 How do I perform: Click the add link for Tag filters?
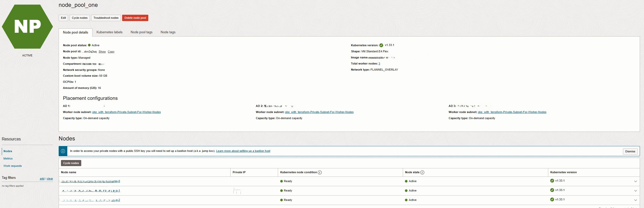pos(42,179)
